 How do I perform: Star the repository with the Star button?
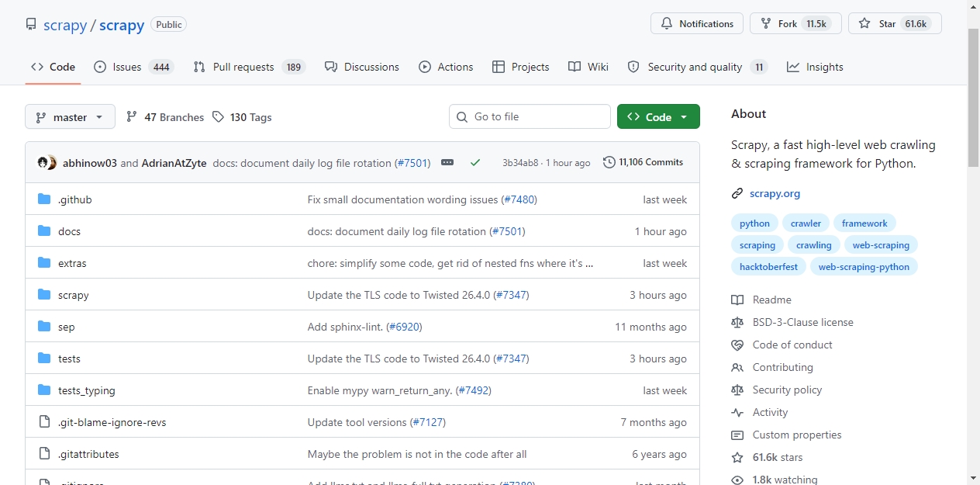coord(895,24)
